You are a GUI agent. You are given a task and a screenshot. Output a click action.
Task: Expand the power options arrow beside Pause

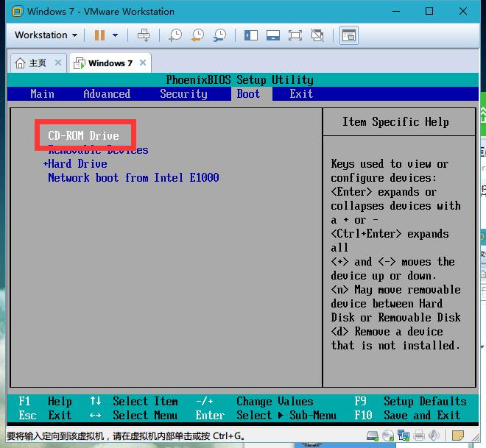tap(116, 35)
